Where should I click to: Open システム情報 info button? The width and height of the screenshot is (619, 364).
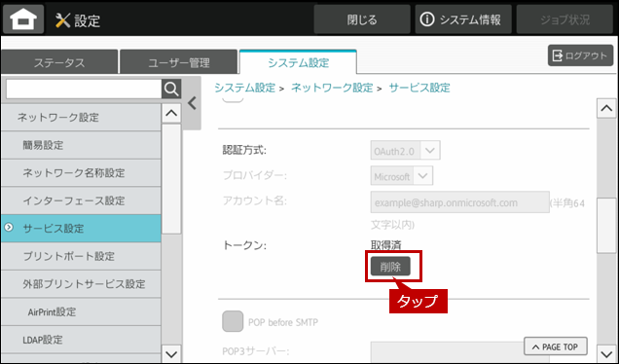coord(463,19)
